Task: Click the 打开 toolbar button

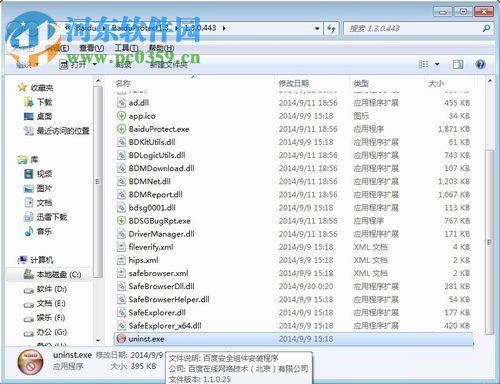Action: click(x=73, y=64)
